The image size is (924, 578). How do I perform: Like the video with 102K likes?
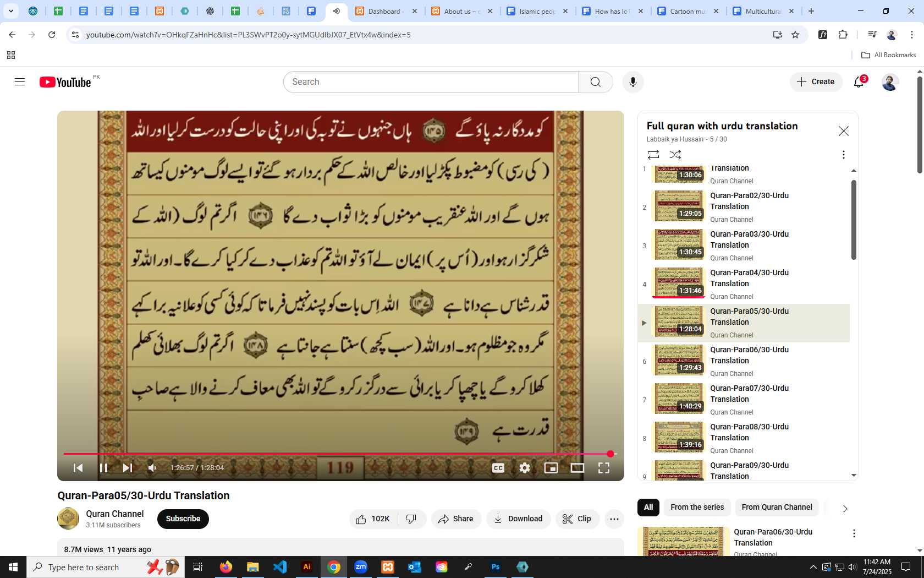373,519
